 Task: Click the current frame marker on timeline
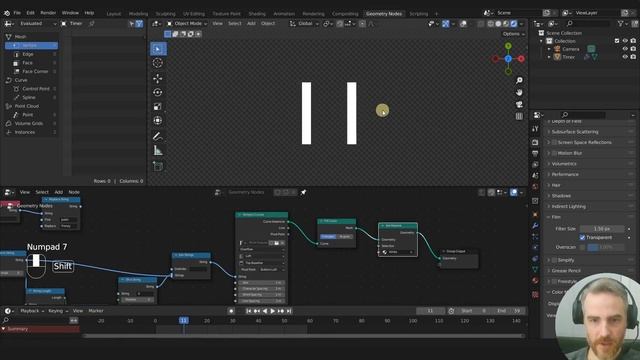point(184,321)
